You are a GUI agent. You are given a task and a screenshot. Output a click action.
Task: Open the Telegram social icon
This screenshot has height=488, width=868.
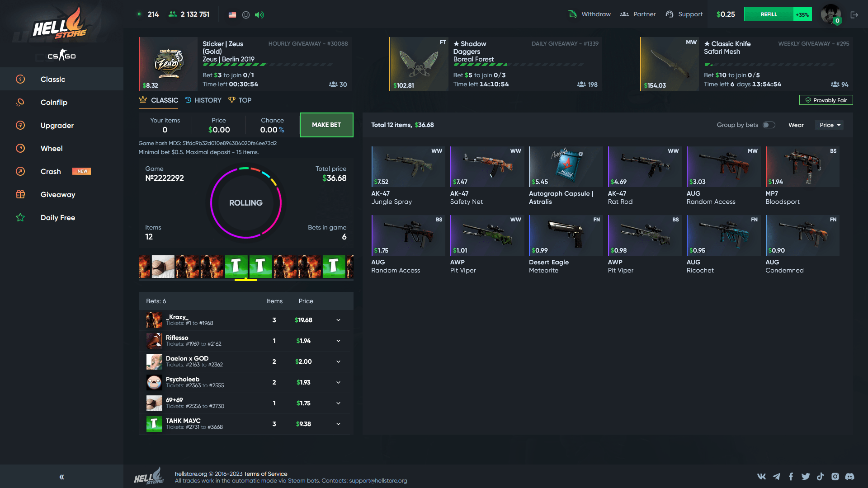pyautogui.click(x=776, y=476)
